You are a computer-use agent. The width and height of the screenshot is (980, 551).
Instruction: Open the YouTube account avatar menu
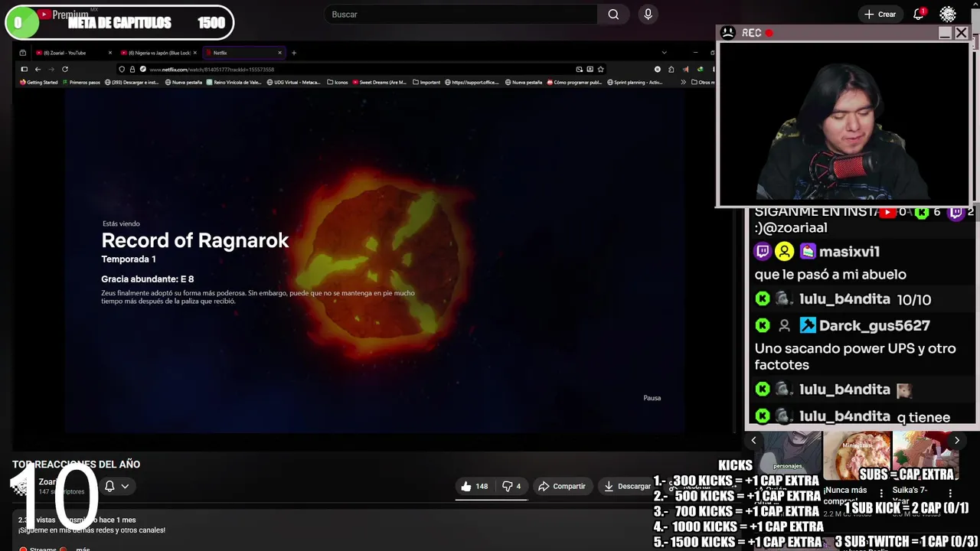pyautogui.click(x=948, y=15)
